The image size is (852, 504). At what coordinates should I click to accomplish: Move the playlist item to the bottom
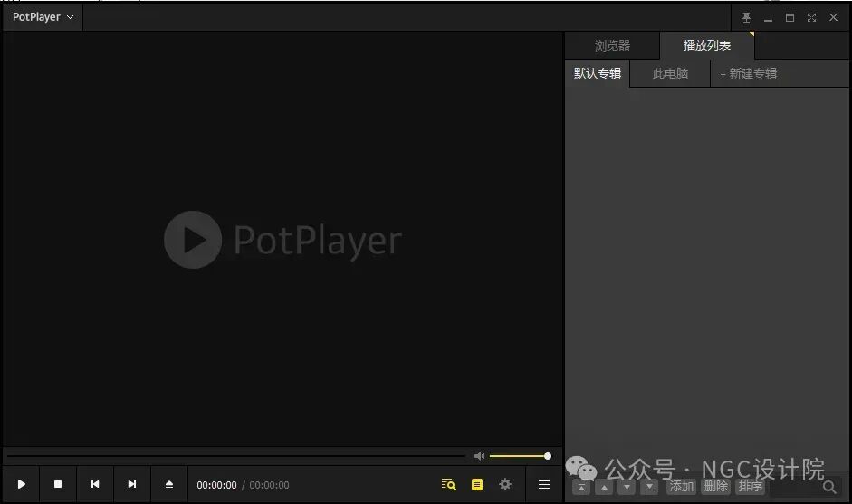click(649, 487)
